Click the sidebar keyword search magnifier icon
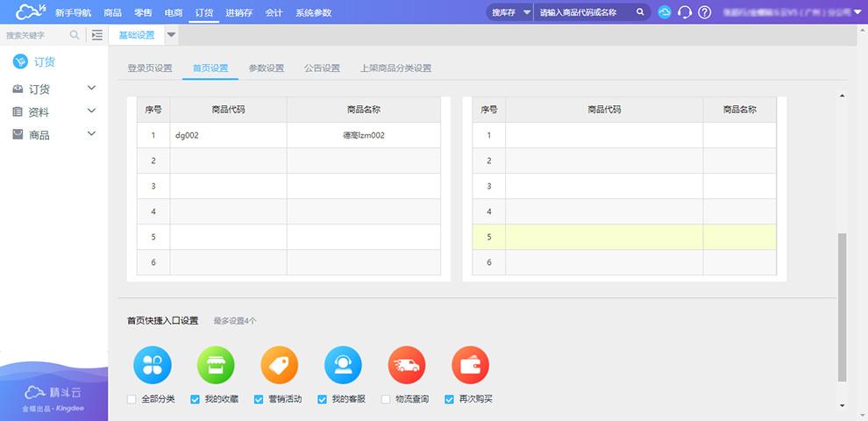 coord(75,35)
